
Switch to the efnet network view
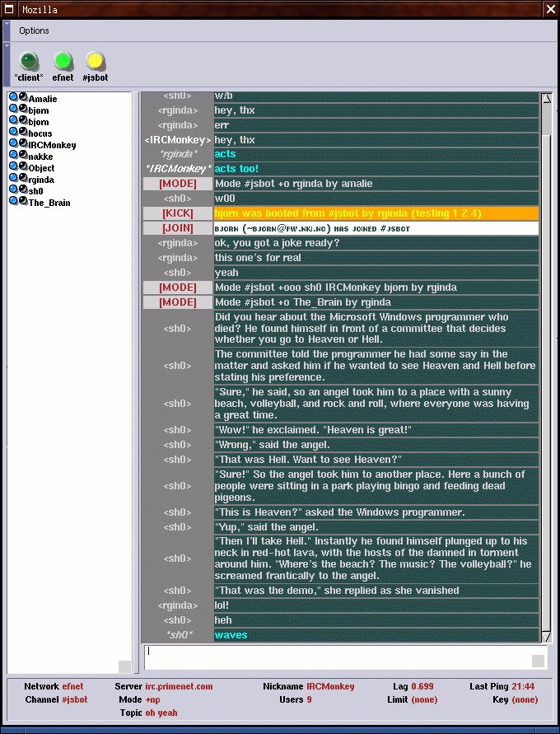click(63, 67)
